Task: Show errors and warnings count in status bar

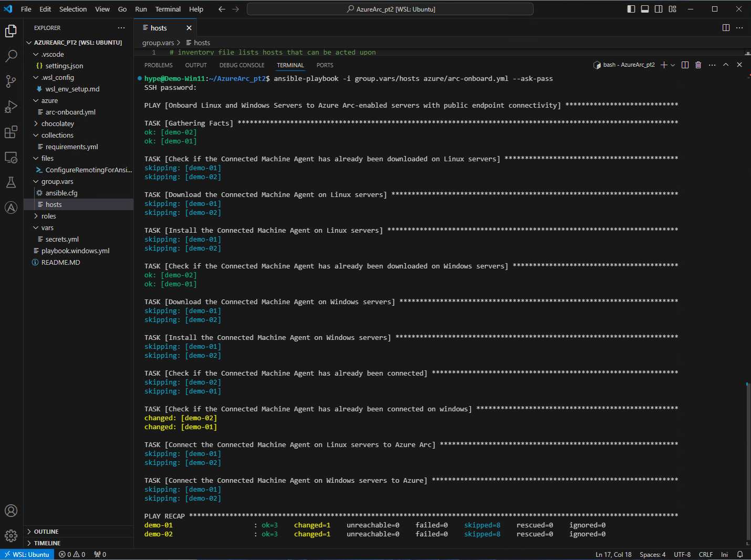Action: [72, 554]
